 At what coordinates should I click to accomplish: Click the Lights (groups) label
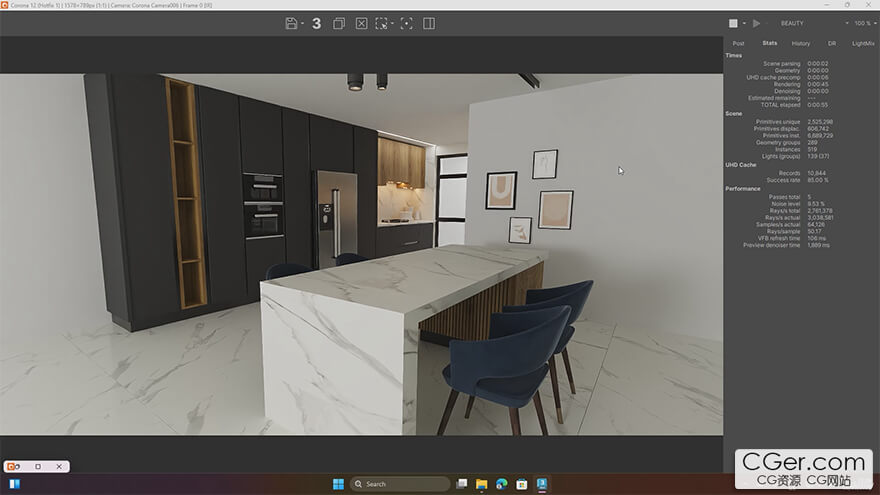(781, 156)
